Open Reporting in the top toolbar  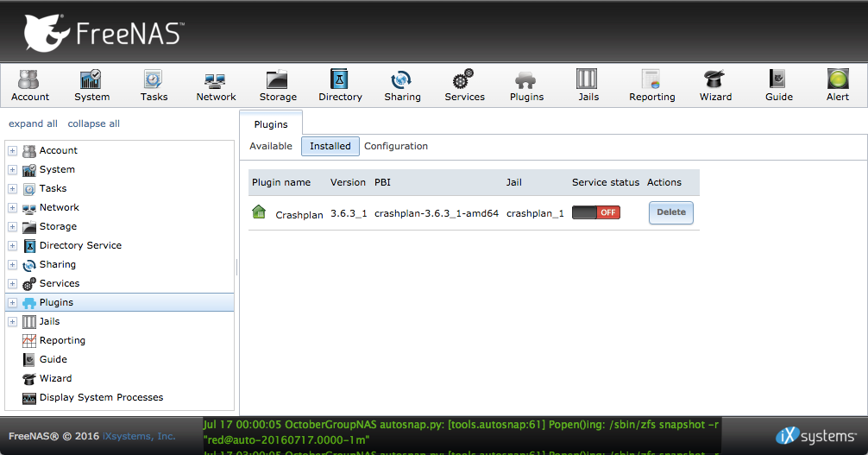click(651, 85)
